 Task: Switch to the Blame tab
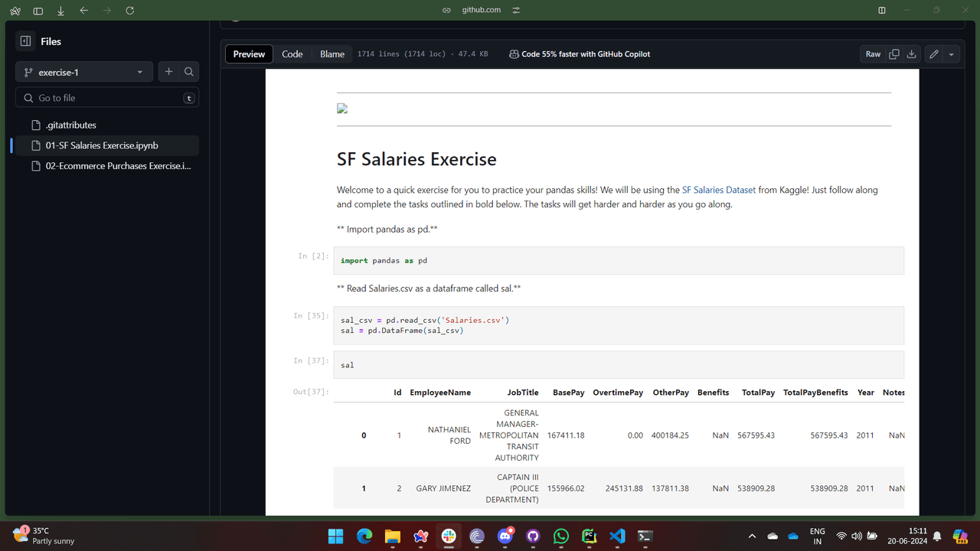(332, 54)
